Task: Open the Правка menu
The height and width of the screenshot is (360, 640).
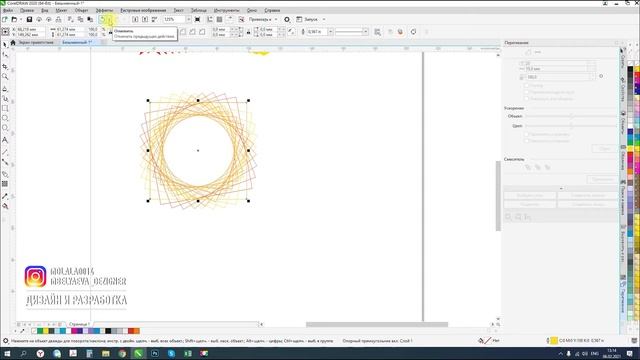Action: 27,10
